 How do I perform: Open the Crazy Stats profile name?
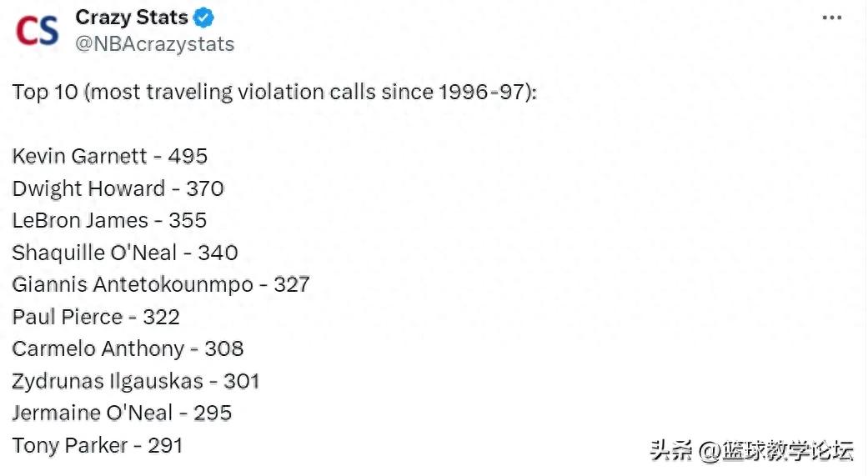click(x=131, y=18)
